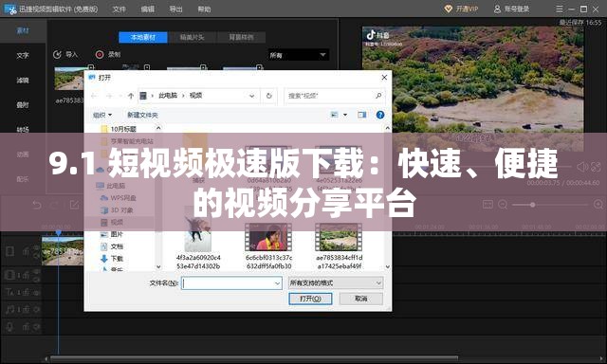Click back arrow in the Open dialog

tap(95, 96)
